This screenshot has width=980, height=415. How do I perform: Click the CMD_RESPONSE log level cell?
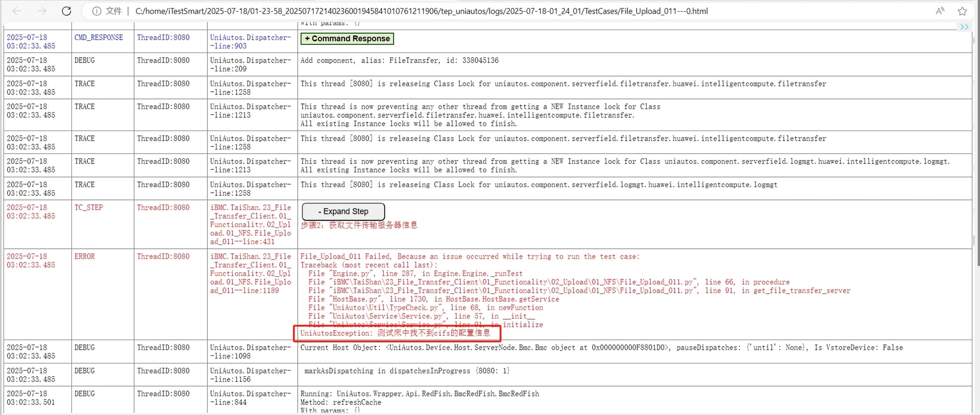point(99,38)
